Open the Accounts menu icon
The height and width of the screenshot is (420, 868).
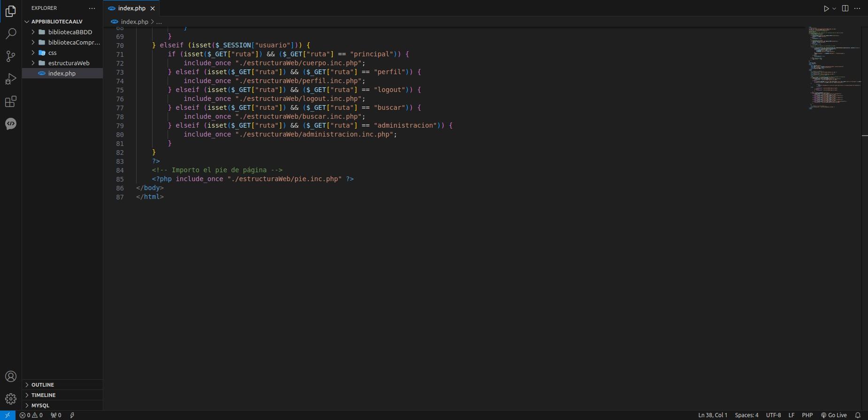10,376
